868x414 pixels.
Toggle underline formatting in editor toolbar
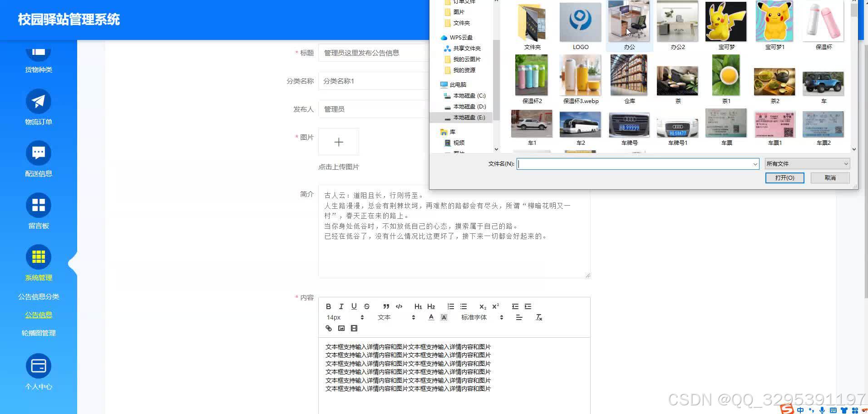pos(354,306)
